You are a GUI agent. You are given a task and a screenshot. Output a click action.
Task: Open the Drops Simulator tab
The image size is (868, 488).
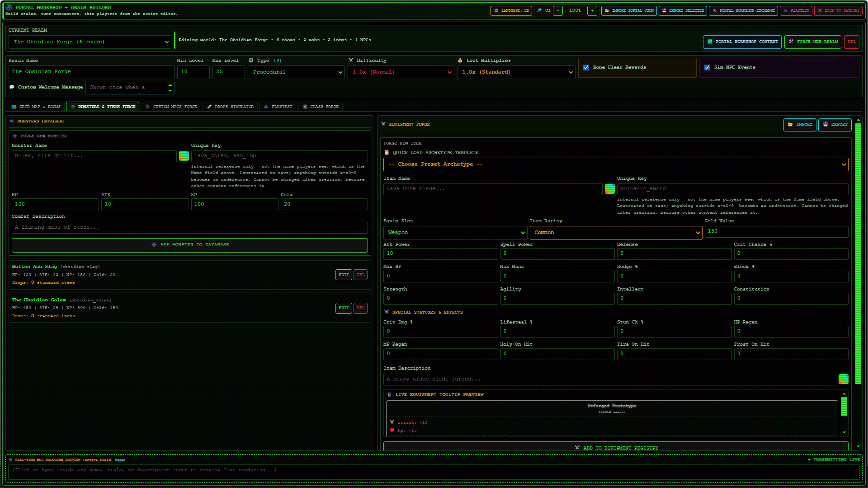coord(231,107)
